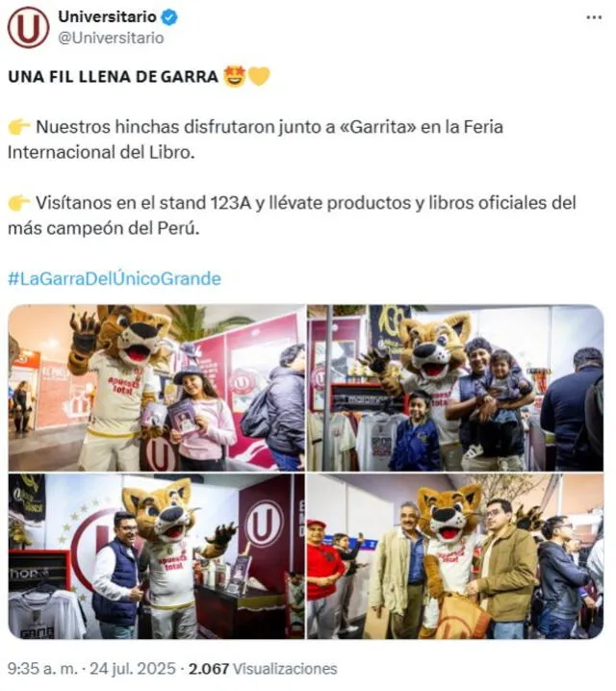Click the Feria Internacional del Libro sentence

[x=256, y=140]
